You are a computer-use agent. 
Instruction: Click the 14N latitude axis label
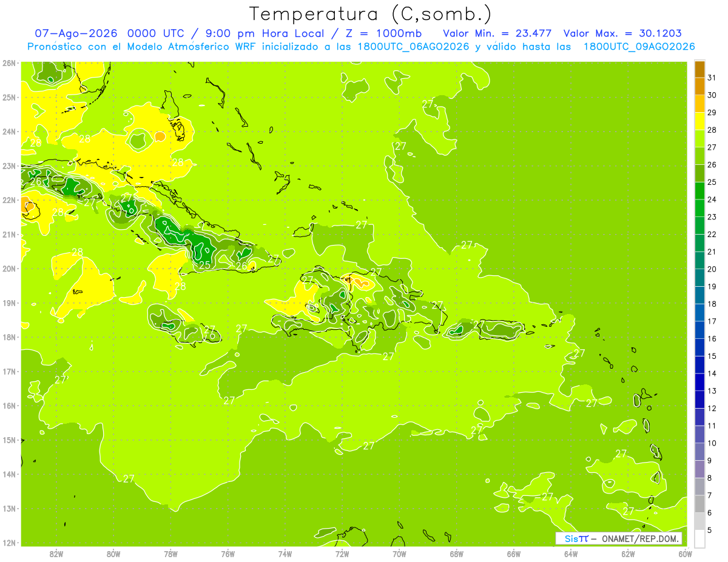click(9, 474)
